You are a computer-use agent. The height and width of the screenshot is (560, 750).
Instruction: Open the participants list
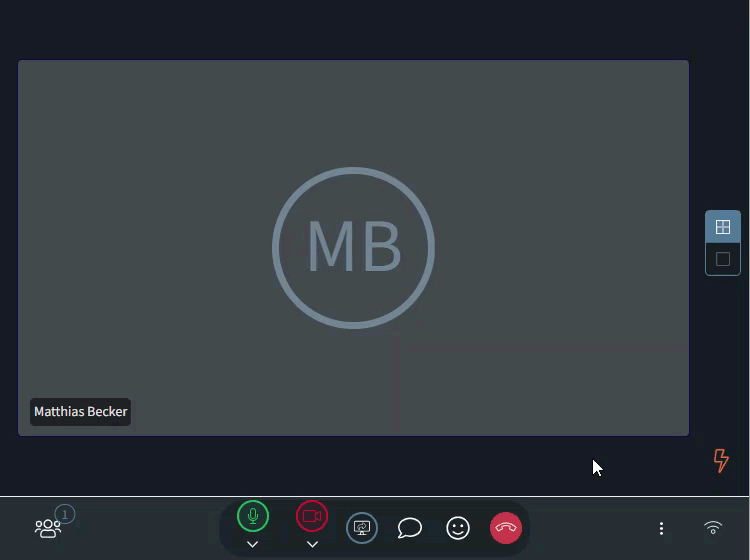click(x=47, y=528)
